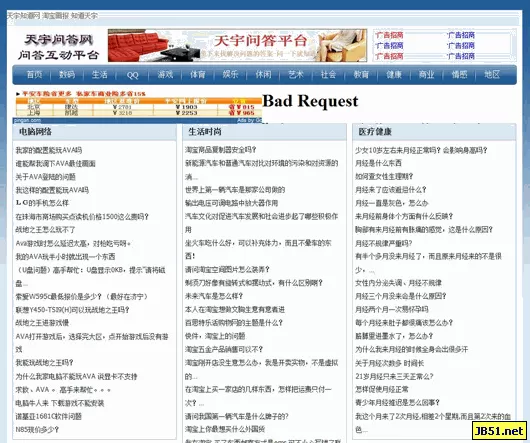Open question 淘宝上你最想买什么外国货

tap(225, 429)
